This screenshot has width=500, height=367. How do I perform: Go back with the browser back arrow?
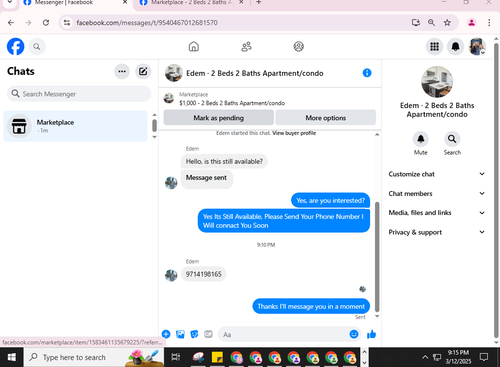11,23
